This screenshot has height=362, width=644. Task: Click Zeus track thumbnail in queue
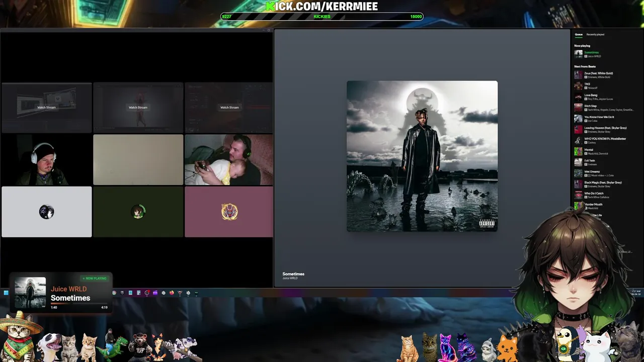[x=579, y=75]
